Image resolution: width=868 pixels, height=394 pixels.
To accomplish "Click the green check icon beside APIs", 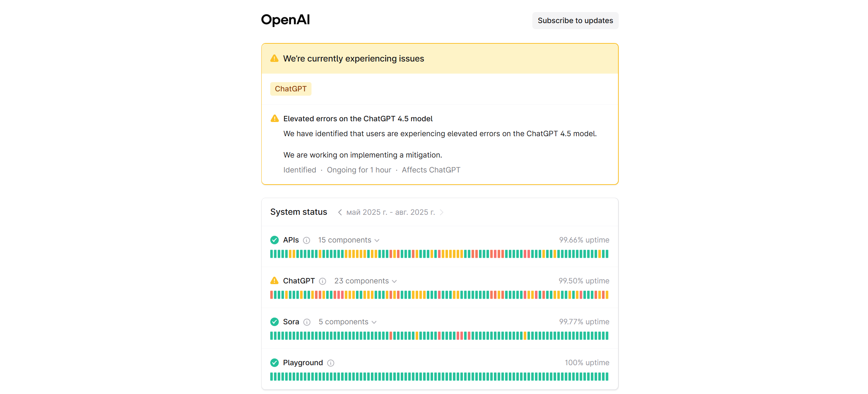I will (x=275, y=240).
